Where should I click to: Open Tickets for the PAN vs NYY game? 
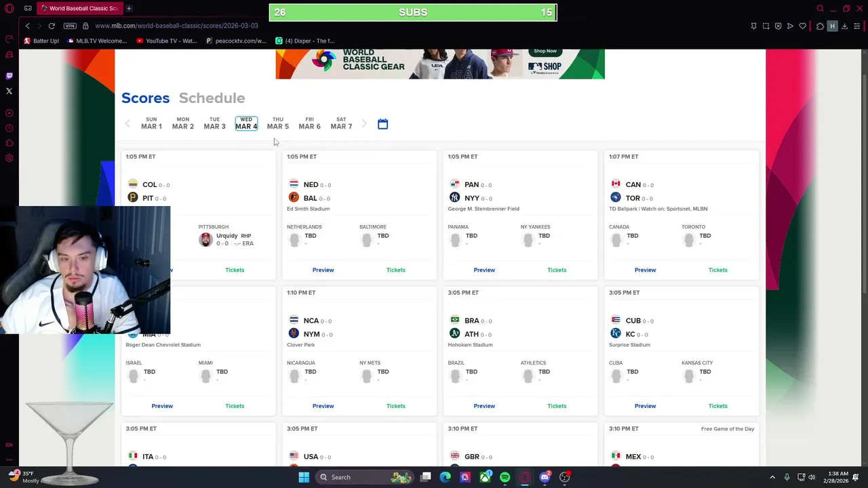point(557,270)
